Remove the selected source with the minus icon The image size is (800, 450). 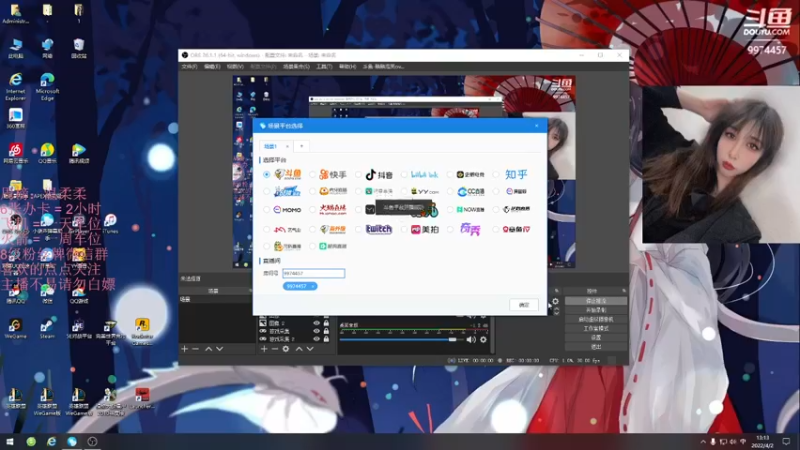click(x=274, y=349)
